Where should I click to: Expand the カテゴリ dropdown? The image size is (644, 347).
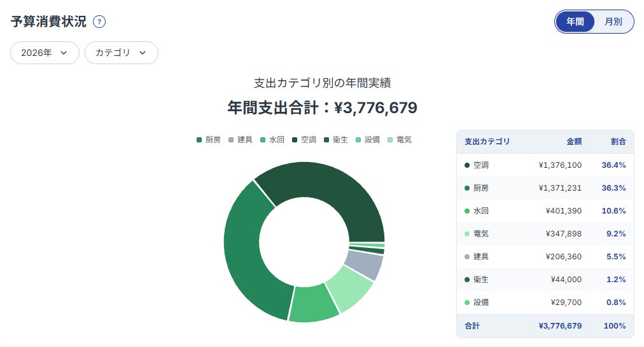pos(121,53)
